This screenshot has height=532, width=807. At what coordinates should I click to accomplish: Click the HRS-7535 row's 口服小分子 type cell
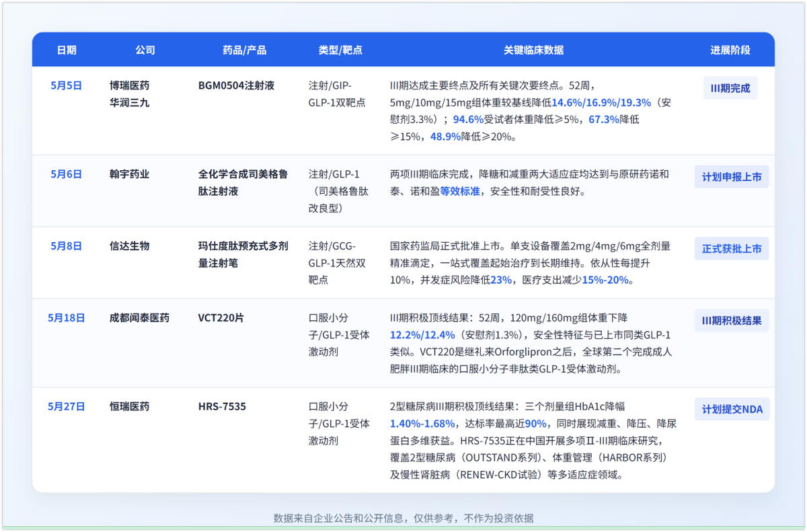tap(338, 423)
